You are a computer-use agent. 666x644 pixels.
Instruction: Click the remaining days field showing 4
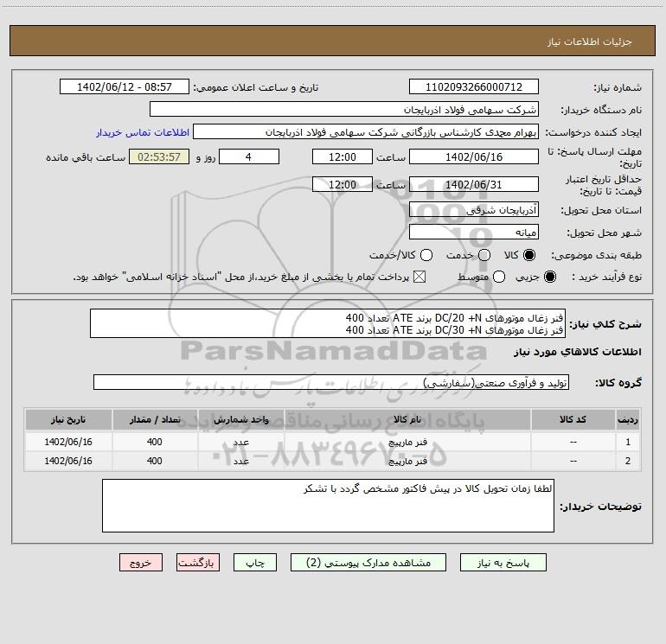coord(249,156)
